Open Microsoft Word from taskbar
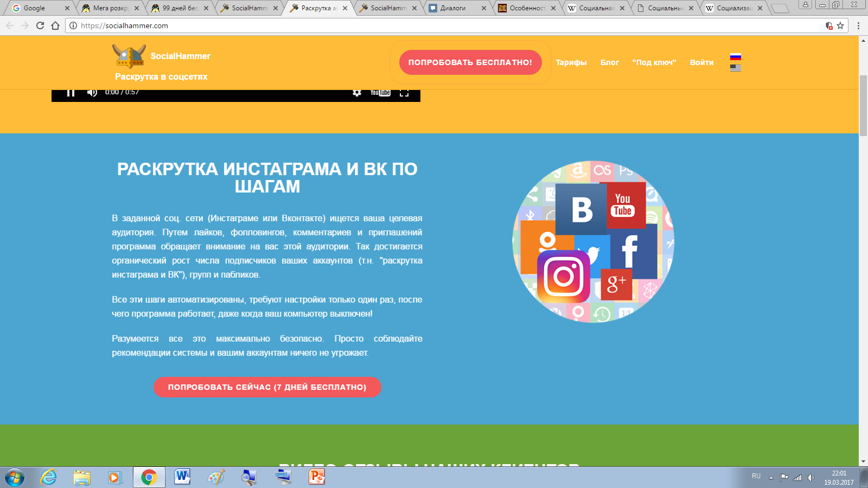 coord(182,477)
